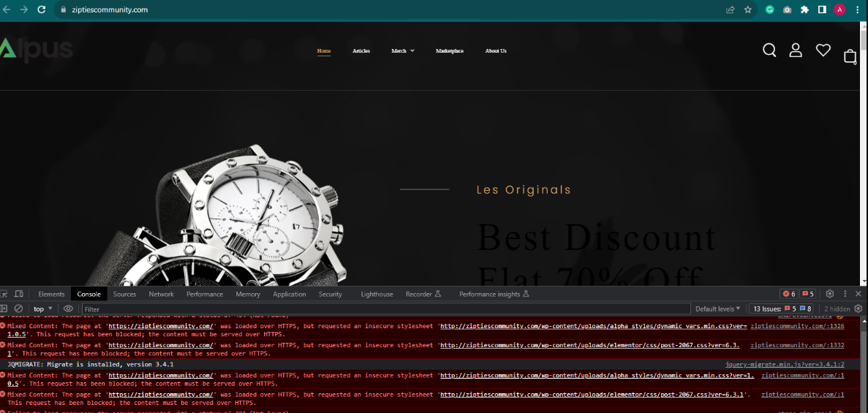Reload the page with the refresh icon
This screenshot has width=868, height=413.
click(42, 10)
